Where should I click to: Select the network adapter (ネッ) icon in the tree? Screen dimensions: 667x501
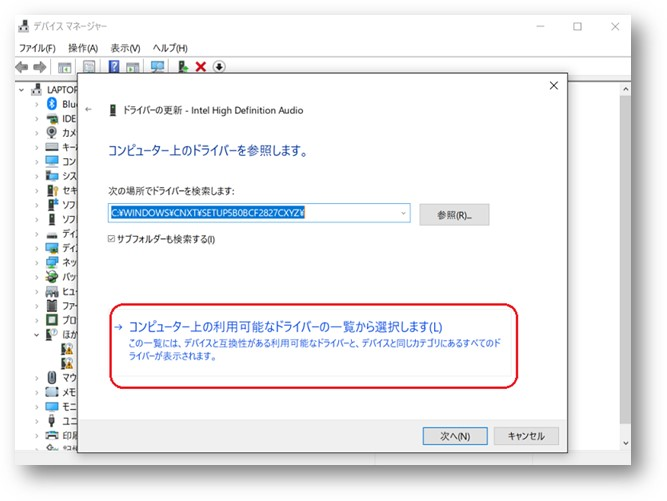[x=52, y=262]
